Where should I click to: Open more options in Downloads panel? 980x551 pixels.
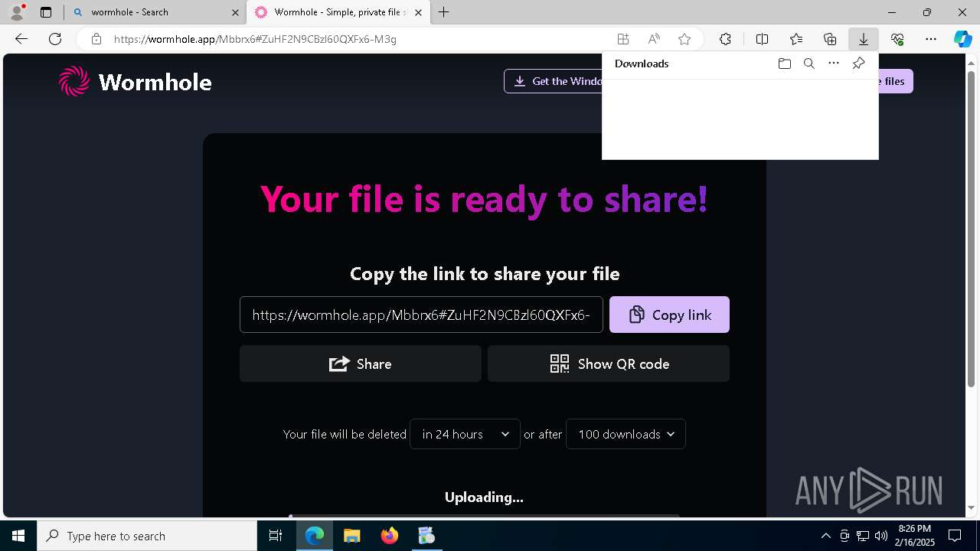834,64
